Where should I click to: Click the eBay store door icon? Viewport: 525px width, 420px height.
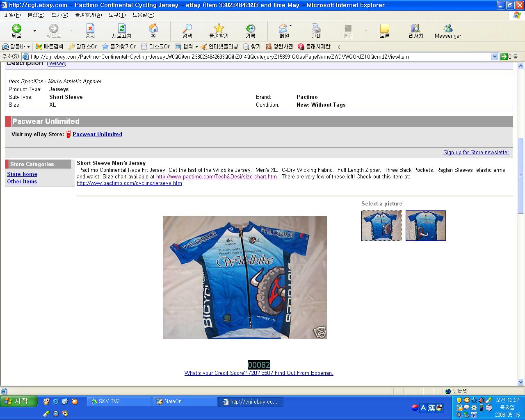coord(68,134)
